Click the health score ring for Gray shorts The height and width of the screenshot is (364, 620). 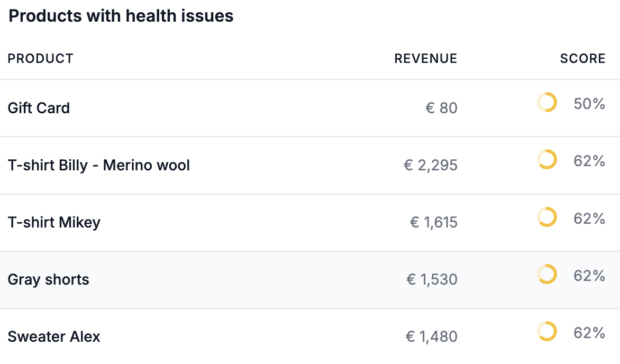click(x=546, y=275)
